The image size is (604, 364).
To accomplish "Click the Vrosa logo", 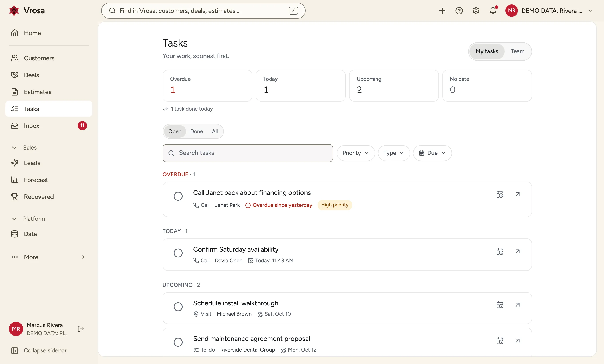I will click(27, 10).
